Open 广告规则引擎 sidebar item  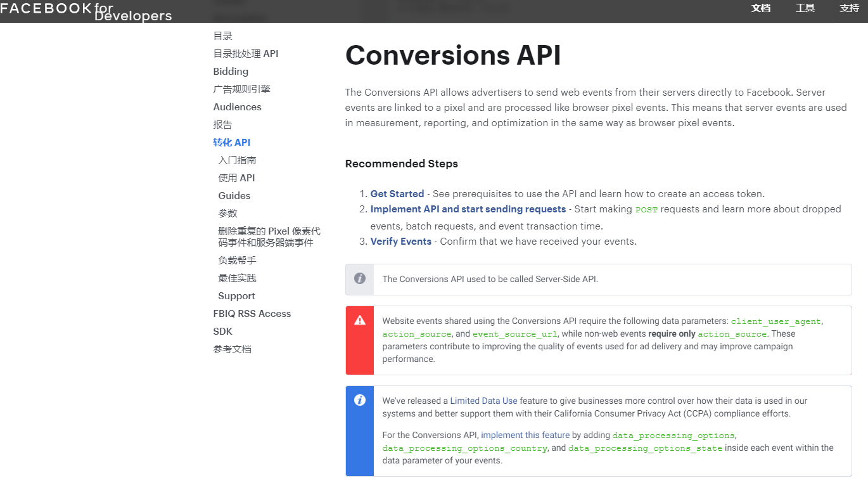pos(242,89)
